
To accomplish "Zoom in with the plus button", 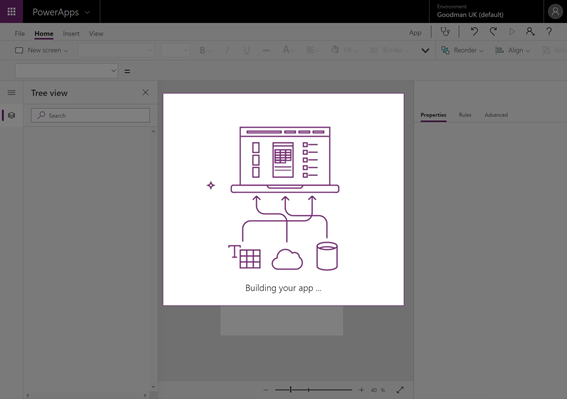I will [361, 390].
